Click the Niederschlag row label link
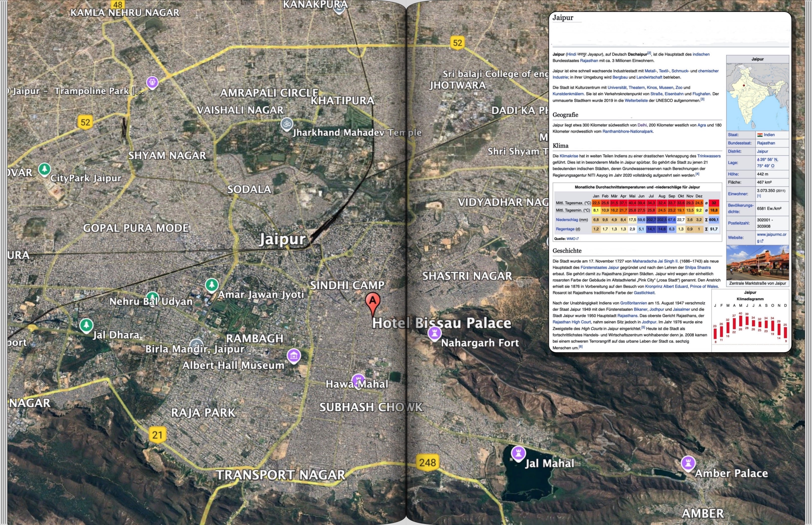812x525 pixels. (x=567, y=220)
